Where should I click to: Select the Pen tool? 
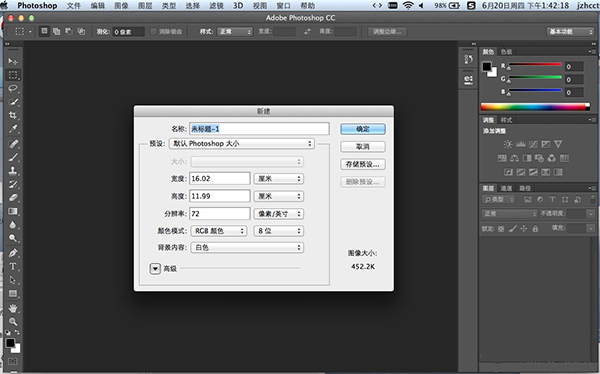[13, 253]
